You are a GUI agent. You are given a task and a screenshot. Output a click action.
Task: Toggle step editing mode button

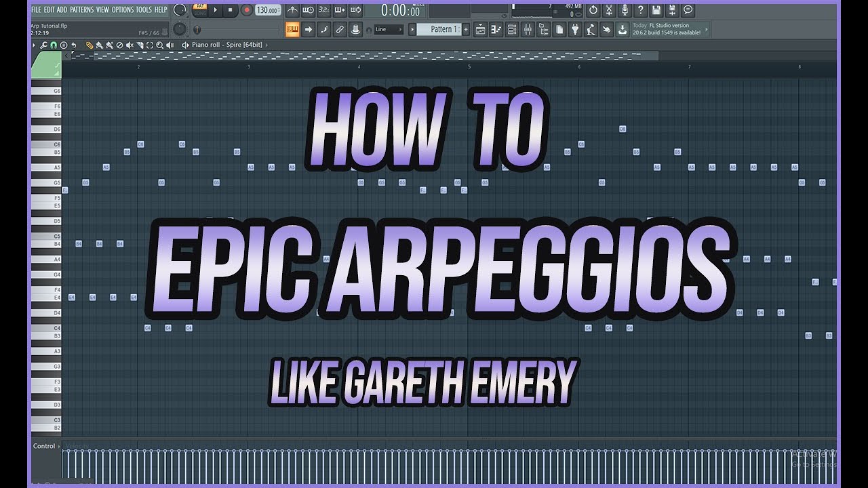click(324, 29)
